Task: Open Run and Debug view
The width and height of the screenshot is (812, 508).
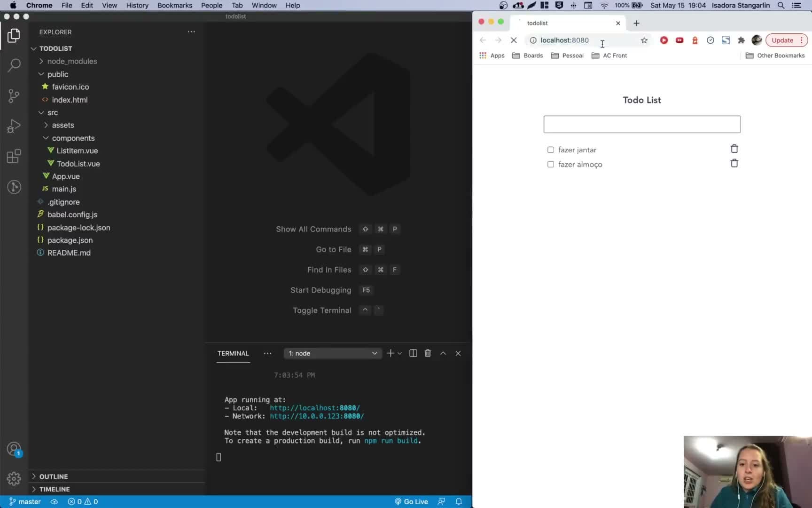Action: (x=14, y=126)
